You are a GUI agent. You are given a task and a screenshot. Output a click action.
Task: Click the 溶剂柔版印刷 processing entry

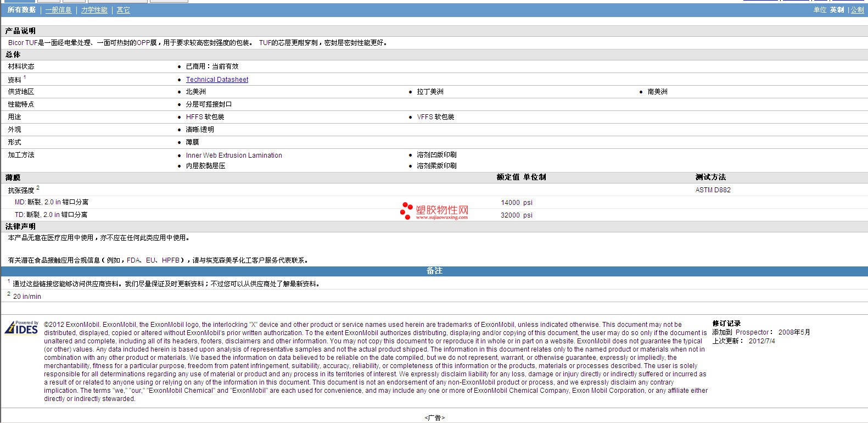[x=436, y=166]
